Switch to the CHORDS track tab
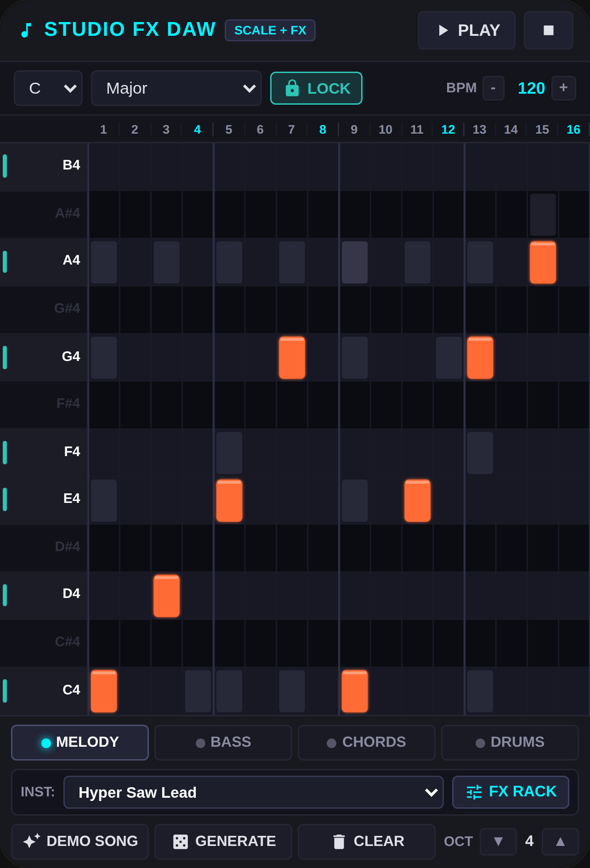590x868 pixels. coord(367,743)
